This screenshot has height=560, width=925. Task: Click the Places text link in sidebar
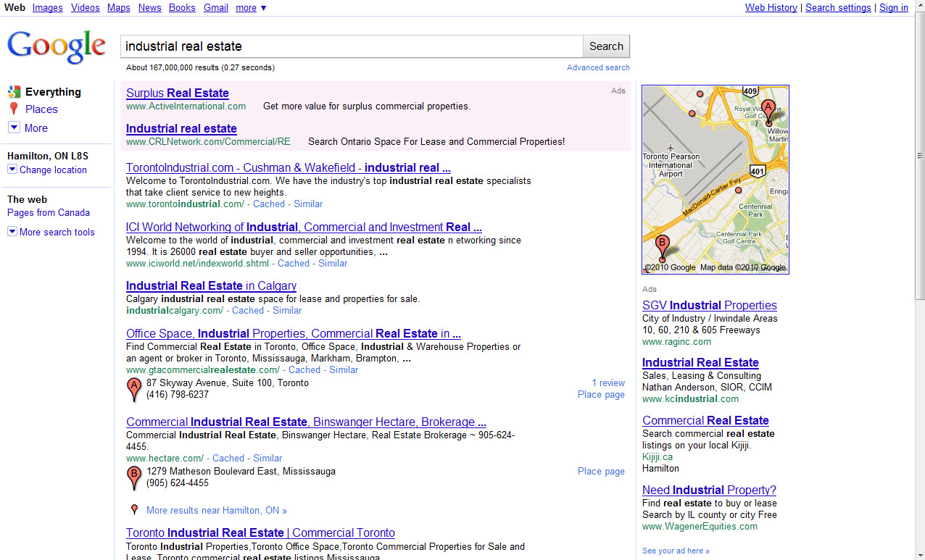click(x=41, y=109)
